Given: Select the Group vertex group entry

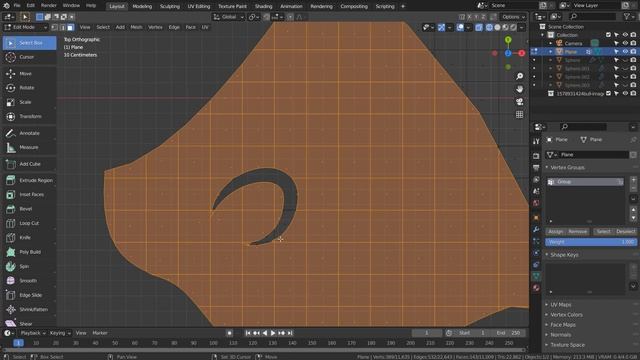Looking at the screenshot, I should click(585, 182).
